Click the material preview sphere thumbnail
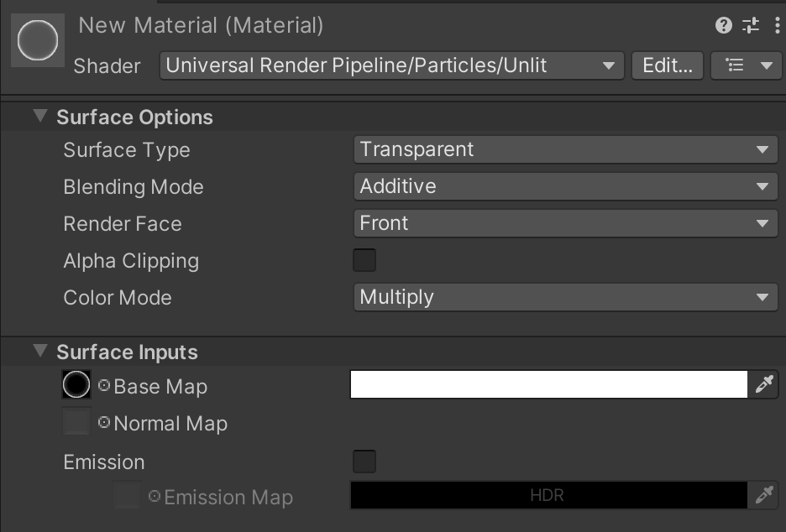786x532 pixels. (x=37, y=39)
